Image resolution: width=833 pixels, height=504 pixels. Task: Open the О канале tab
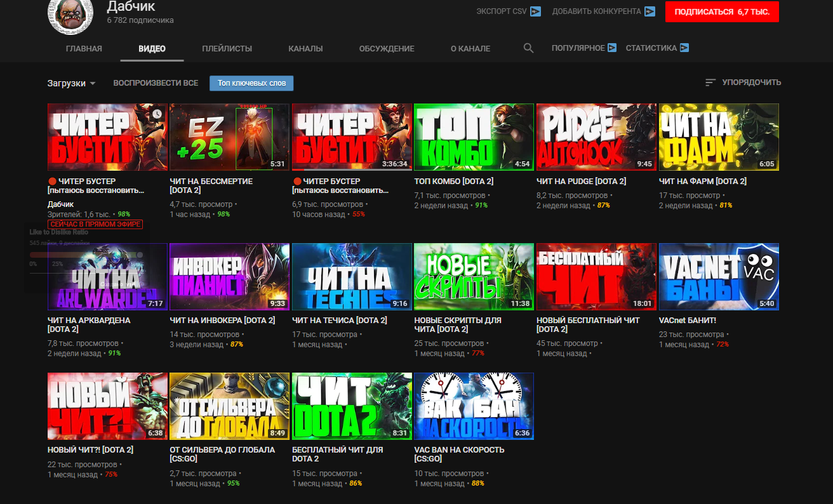[470, 49]
